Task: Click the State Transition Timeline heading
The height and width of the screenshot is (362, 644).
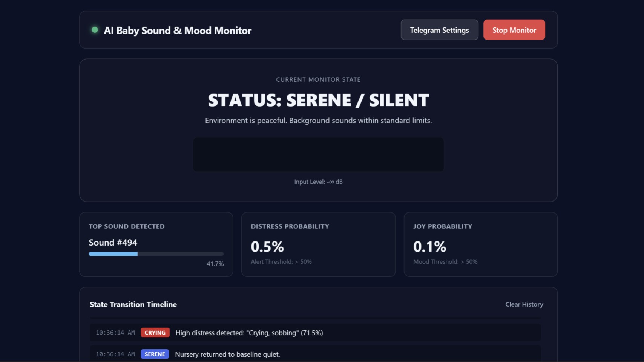Action: click(133, 304)
